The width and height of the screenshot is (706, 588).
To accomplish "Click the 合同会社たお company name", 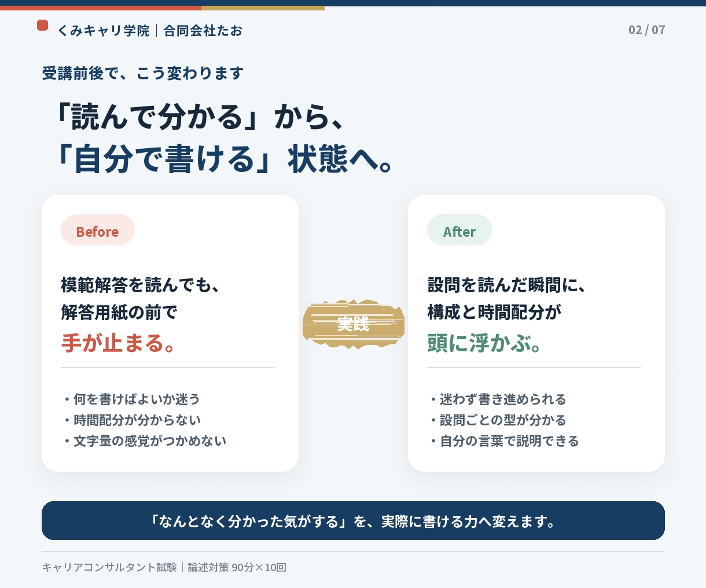I will [x=203, y=31].
